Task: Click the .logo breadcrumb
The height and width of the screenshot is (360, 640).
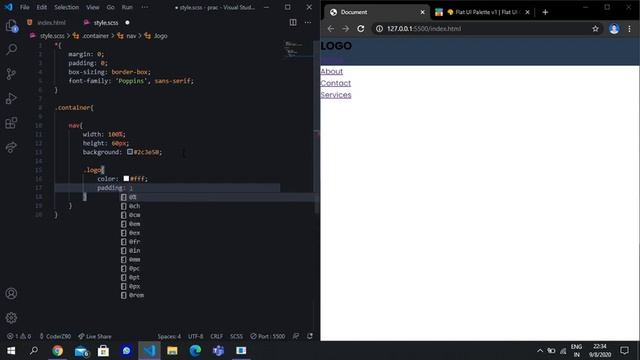Action: click(x=160, y=36)
